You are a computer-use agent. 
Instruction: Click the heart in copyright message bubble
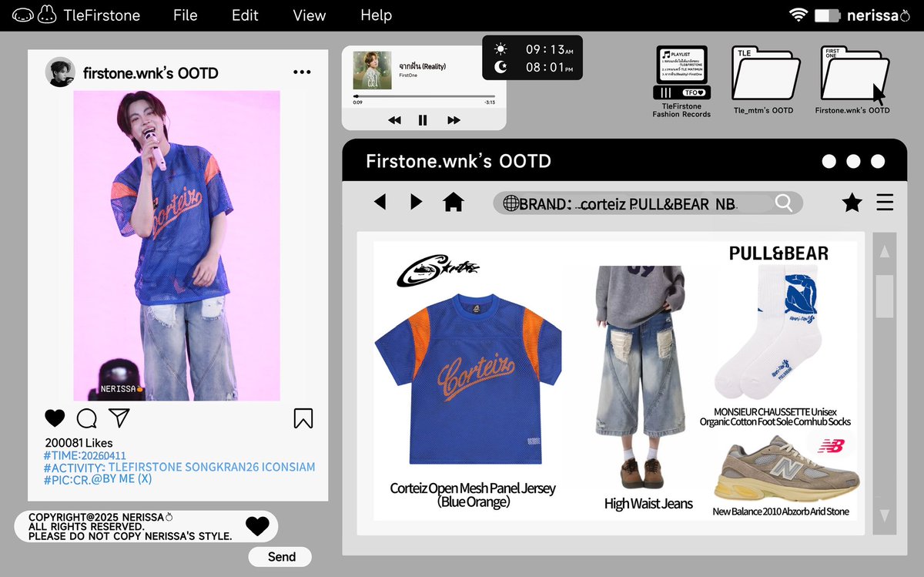point(257,526)
